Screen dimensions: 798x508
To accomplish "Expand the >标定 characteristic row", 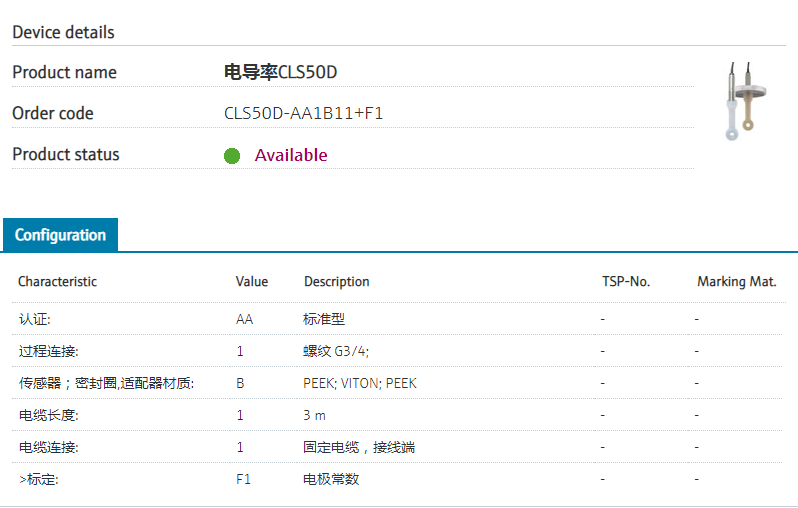I will point(39,479).
